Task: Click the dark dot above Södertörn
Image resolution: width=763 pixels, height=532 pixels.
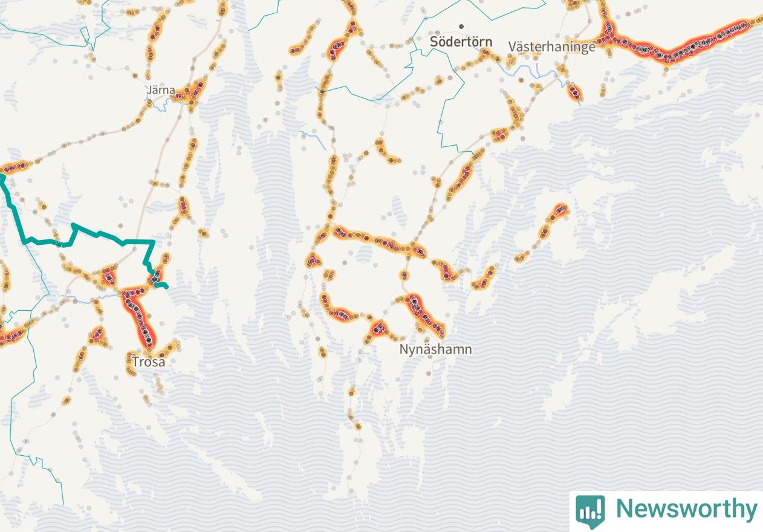Action: click(x=461, y=27)
